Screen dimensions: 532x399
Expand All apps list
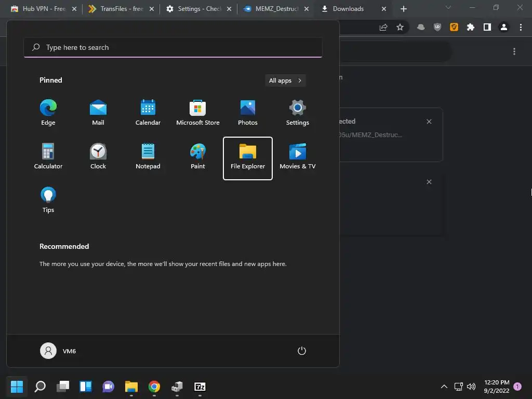pyautogui.click(x=285, y=81)
